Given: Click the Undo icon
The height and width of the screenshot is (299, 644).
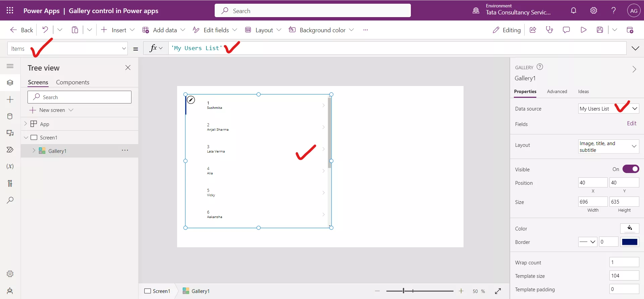Looking at the screenshot, I should (45, 30).
